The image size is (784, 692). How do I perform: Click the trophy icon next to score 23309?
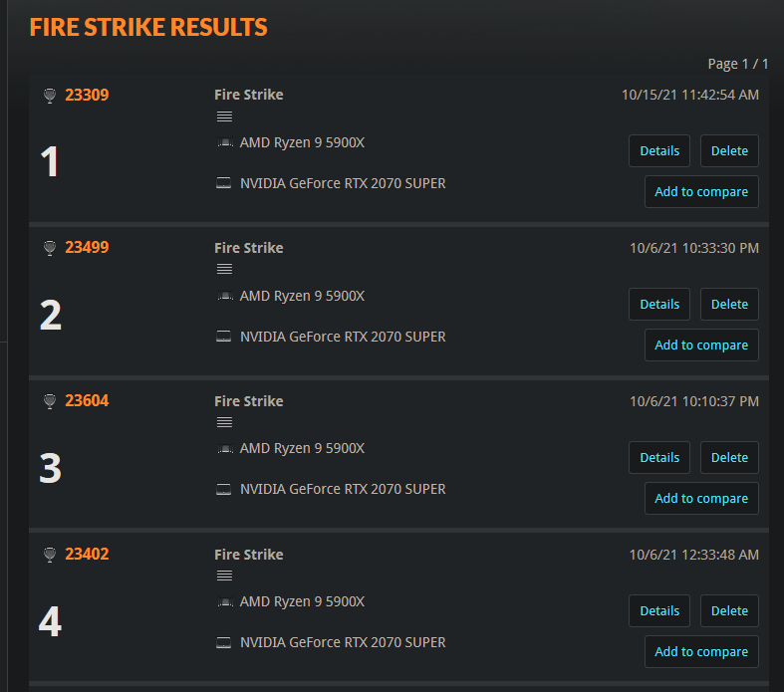tap(50, 96)
